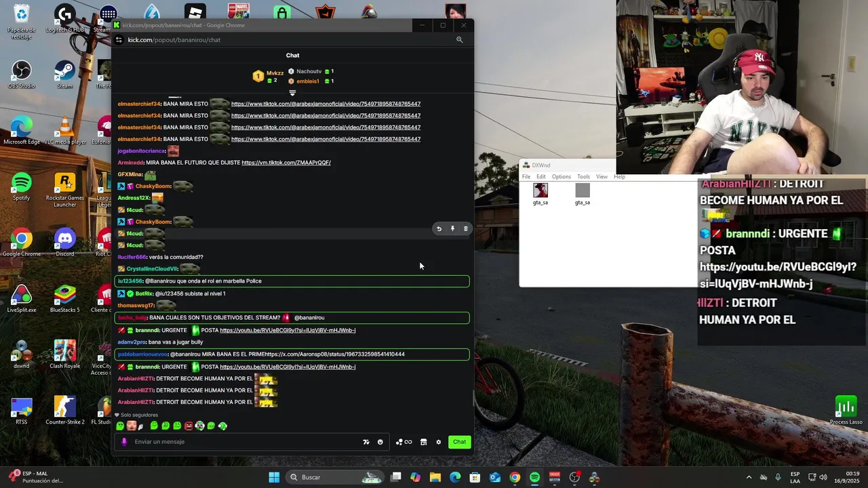Open the pablobarrionuevoo x.com link
Screen dimensions: 868x488
point(334,354)
